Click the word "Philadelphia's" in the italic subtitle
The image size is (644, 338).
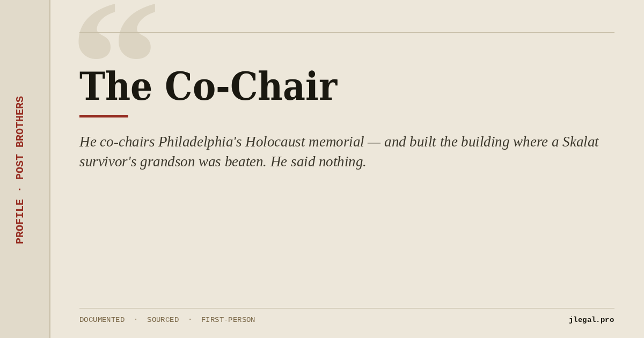point(200,142)
